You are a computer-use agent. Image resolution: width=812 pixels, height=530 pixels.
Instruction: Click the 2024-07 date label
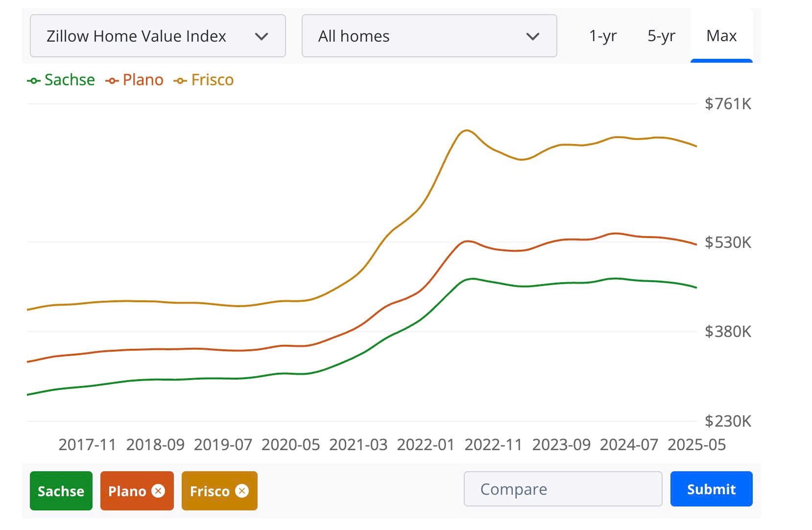tap(629, 445)
